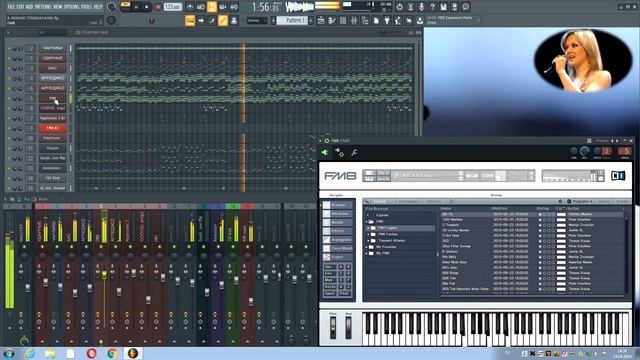Click the mixer track number 5 box
This screenshot has width=640, height=360.
pyautogui.click(x=625, y=151)
